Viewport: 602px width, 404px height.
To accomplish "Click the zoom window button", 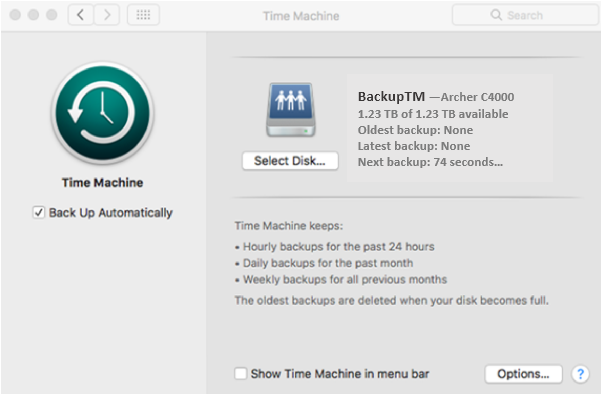I will 52,15.
